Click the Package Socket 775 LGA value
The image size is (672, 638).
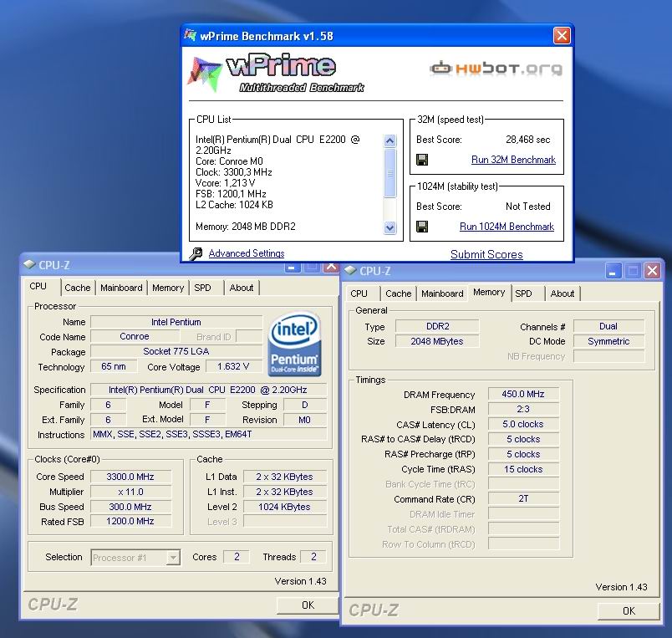tap(176, 351)
